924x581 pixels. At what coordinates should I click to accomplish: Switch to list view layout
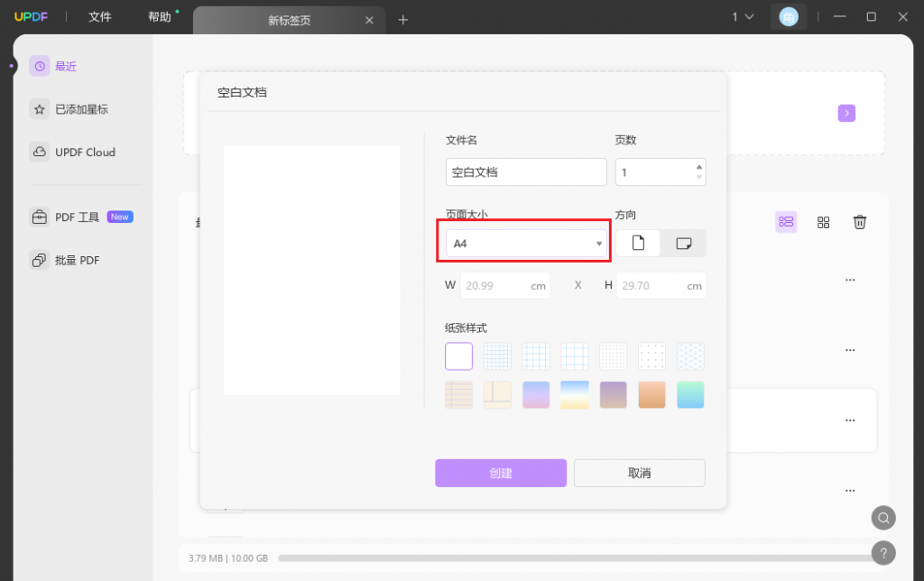coord(786,222)
